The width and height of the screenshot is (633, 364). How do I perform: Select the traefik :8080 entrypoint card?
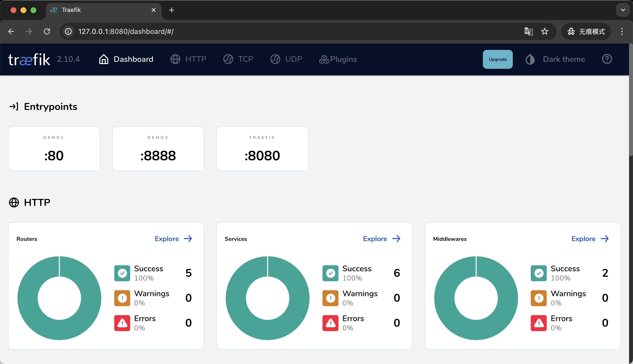262,149
